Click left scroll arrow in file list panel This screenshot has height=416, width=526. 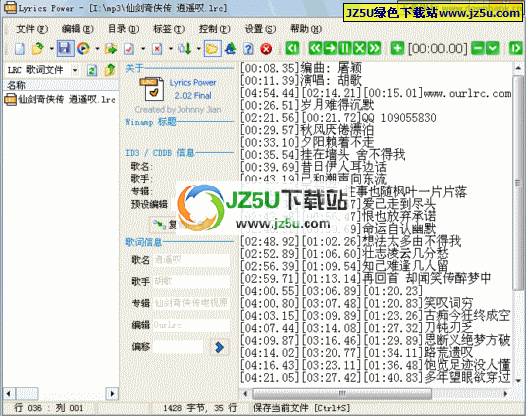[8, 394]
